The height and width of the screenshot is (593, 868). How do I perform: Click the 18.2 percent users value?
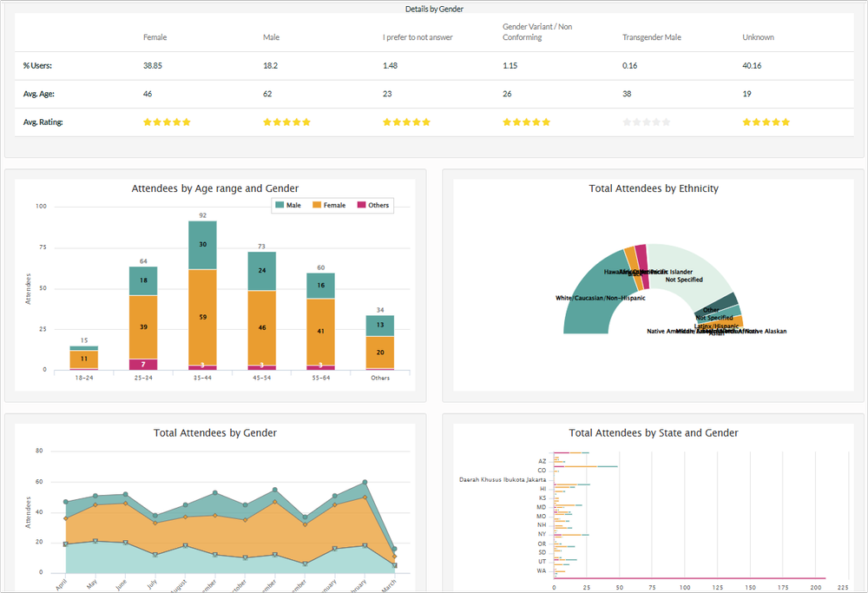point(271,65)
